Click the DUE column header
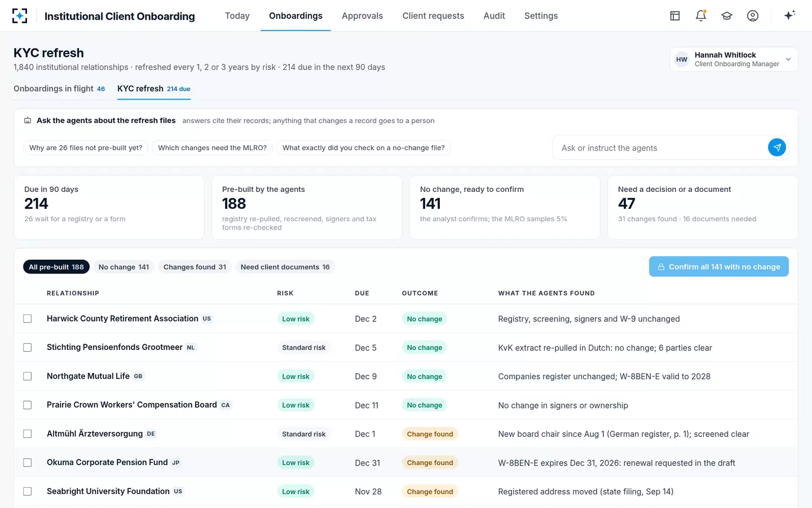 [x=362, y=294]
